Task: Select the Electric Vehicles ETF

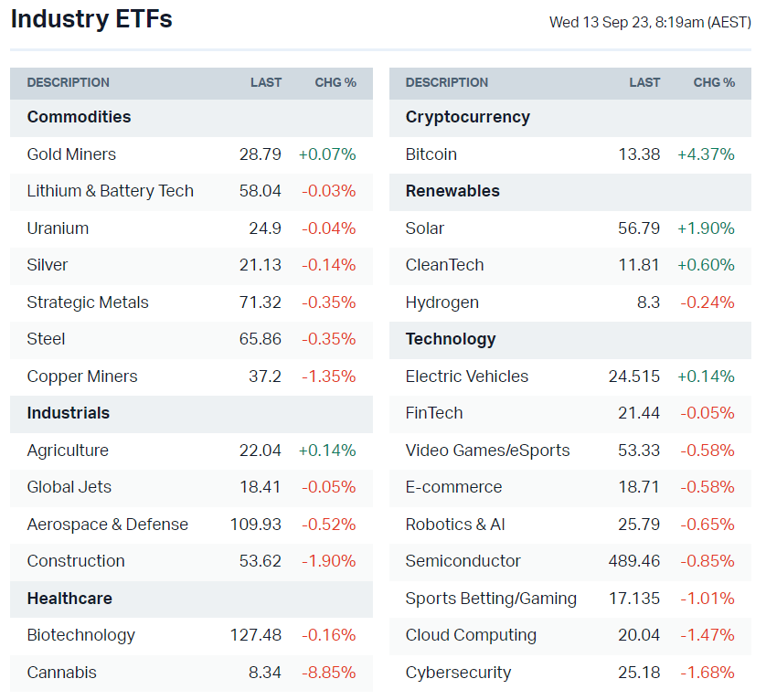Action: pos(467,377)
